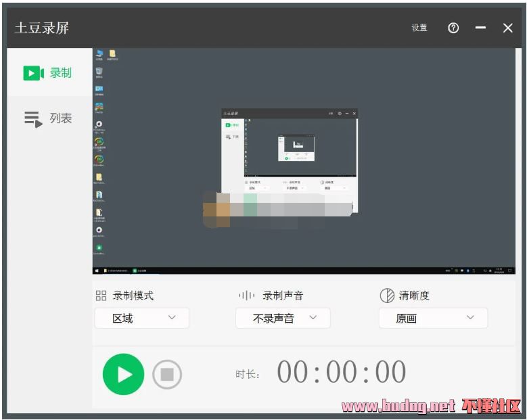
Task: Switch to the 录制 tab
Action: (x=49, y=72)
